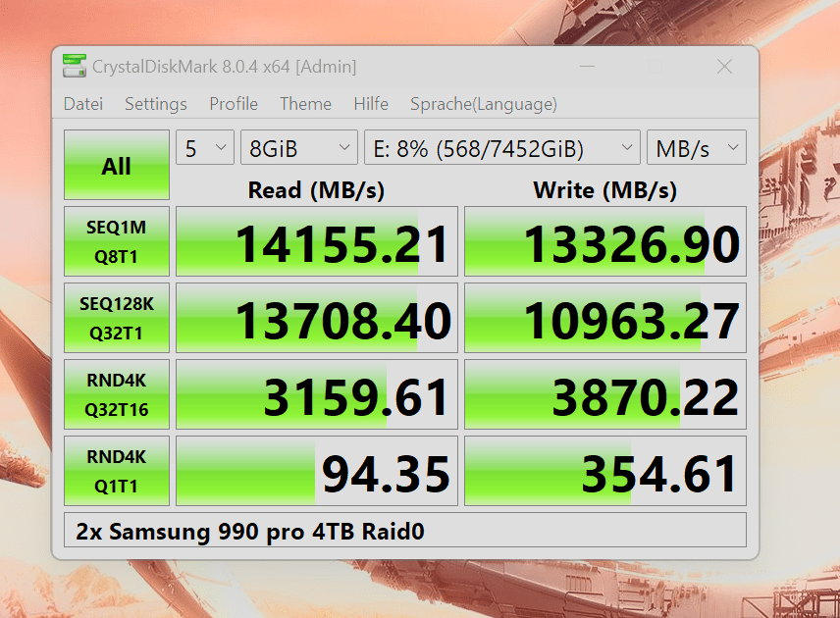Click the RND4K Q1T1 write result 354.61
The width and height of the screenshot is (840, 618).
605,471
